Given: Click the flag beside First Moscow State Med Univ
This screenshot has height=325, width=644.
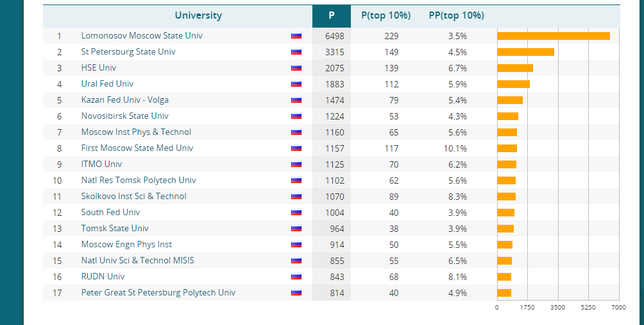Looking at the screenshot, I should (296, 148).
